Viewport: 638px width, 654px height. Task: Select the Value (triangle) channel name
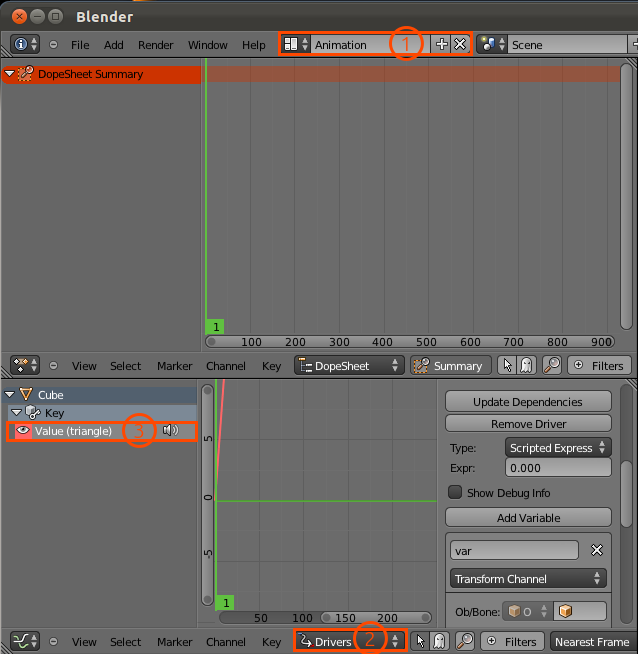pos(73,431)
